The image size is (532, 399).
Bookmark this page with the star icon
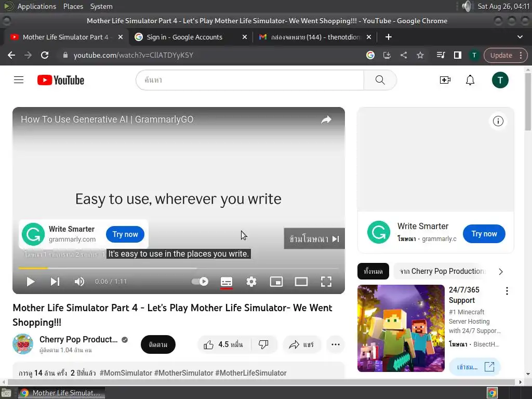click(x=420, y=55)
